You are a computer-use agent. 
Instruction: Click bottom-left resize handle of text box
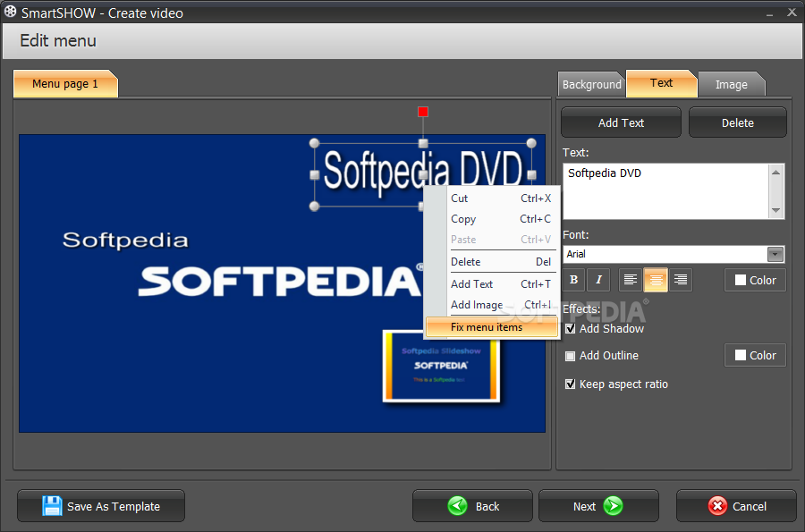(x=315, y=207)
